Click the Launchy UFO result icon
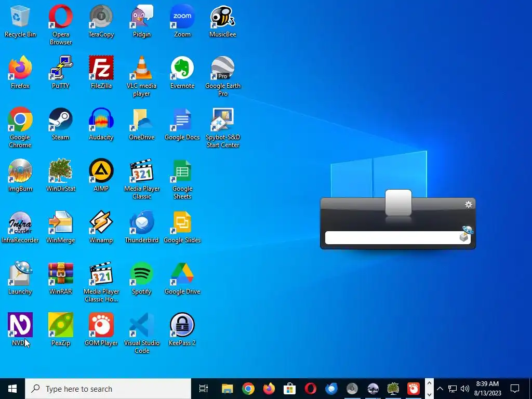The height and width of the screenshot is (399, 532). (x=466, y=234)
